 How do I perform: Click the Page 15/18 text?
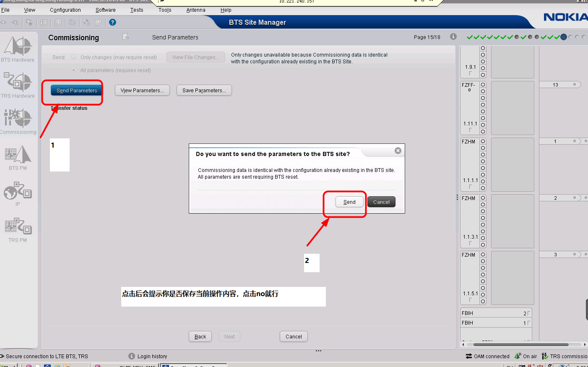427,37
